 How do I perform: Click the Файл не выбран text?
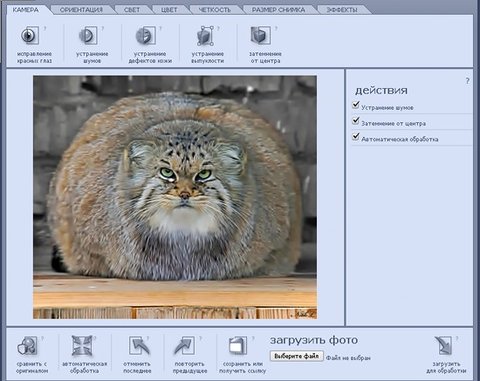click(348, 358)
